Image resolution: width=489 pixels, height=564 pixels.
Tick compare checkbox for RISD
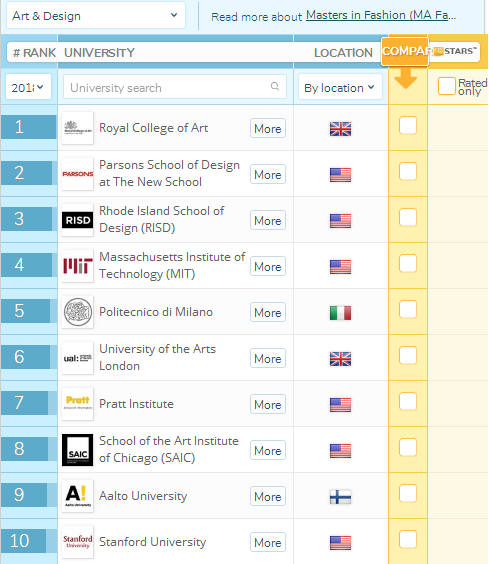click(x=408, y=218)
